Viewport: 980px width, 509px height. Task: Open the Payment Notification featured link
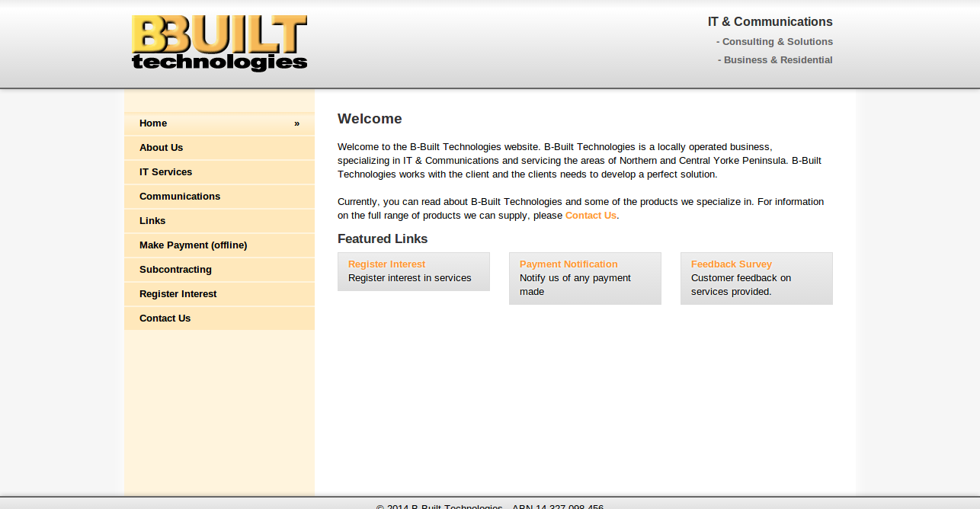coord(568,264)
